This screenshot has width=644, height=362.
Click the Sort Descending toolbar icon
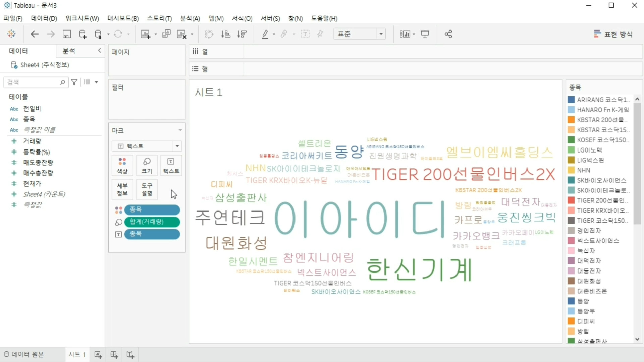click(242, 34)
